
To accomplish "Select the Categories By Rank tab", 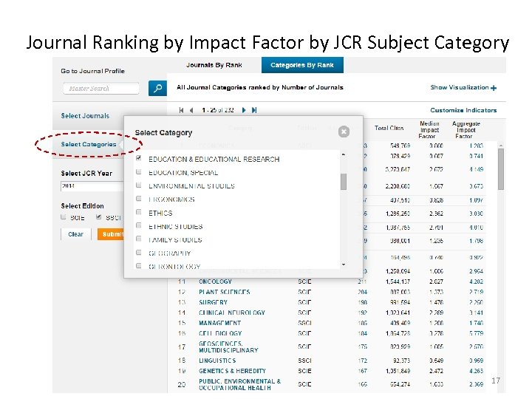I will 301,65.
